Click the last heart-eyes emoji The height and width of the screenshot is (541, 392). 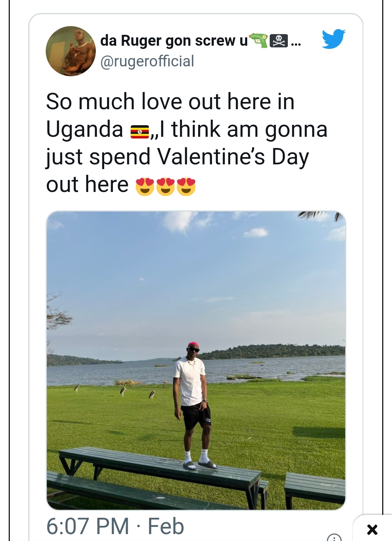click(x=186, y=187)
